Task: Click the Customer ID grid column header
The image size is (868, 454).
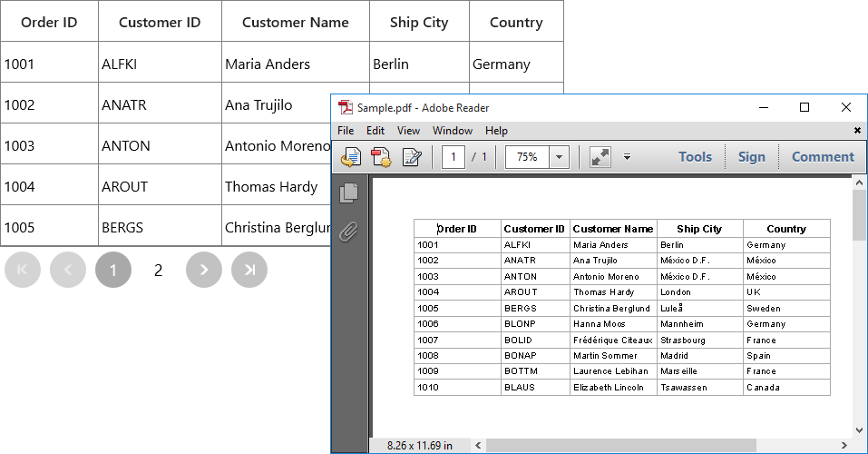Action: pyautogui.click(x=160, y=21)
